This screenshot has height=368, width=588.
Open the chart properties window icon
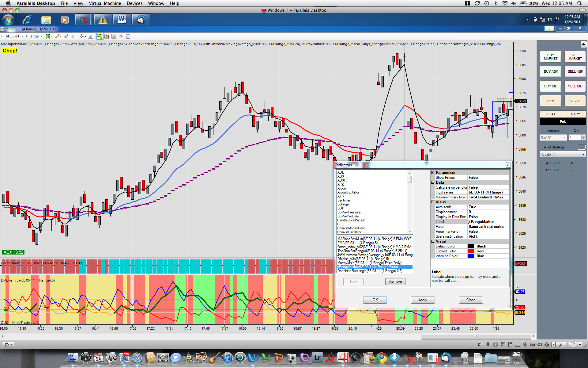[128, 36]
